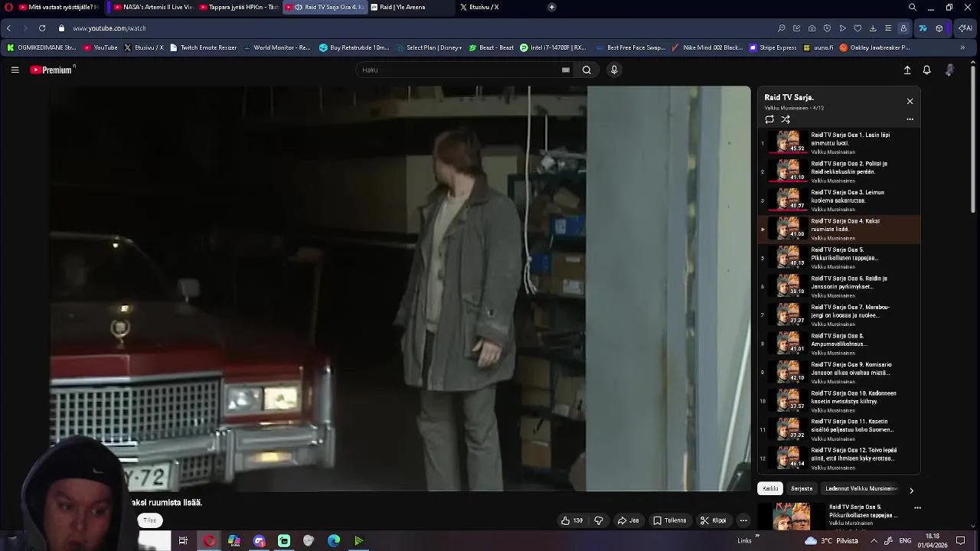This screenshot has height=551, width=980.
Task: Start voice search with microphone icon
Action: coord(613,70)
